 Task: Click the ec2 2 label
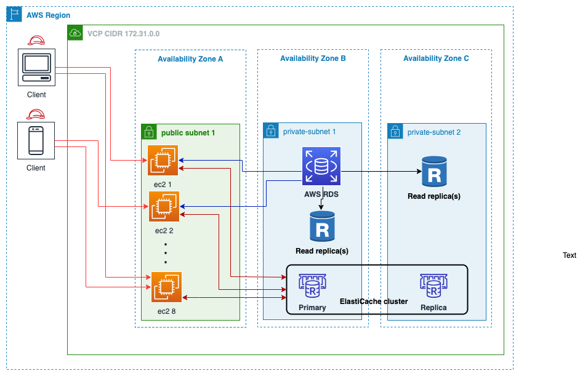point(164,231)
